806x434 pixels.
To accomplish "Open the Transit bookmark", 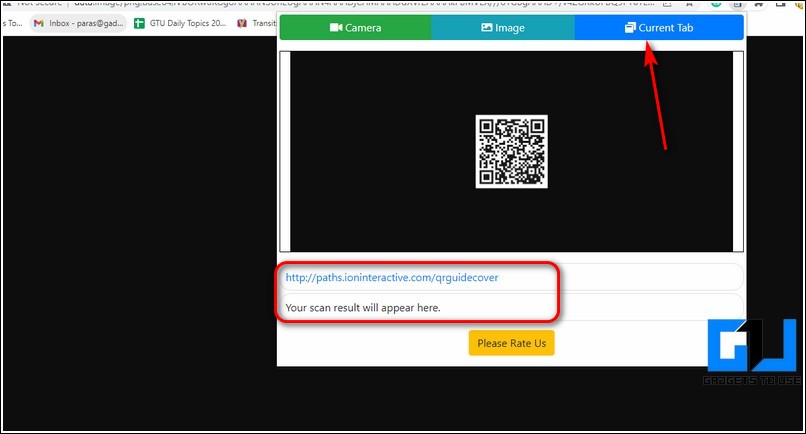I will (256, 23).
